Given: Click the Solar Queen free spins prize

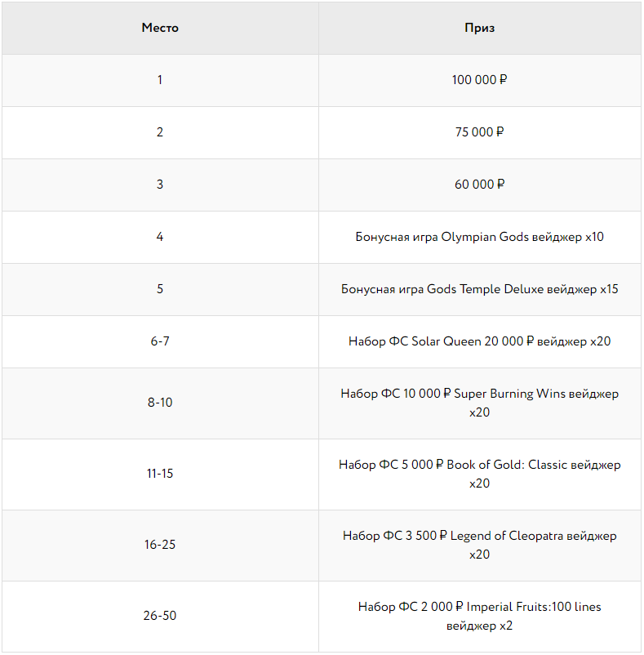Looking at the screenshot, I should [x=480, y=341].
